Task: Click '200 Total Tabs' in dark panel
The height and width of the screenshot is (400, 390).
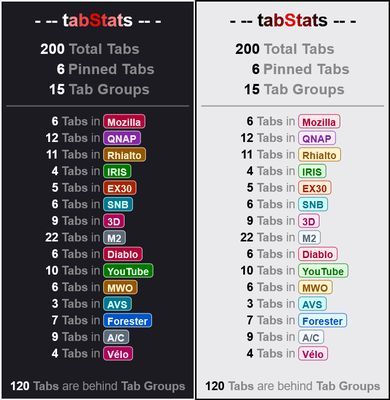Action: [x=90, y=49]
